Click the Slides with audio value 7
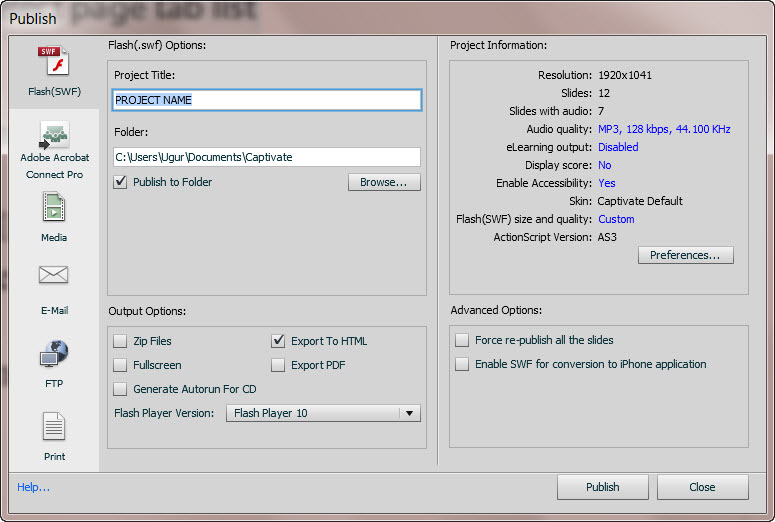 (x=601, y=111)
